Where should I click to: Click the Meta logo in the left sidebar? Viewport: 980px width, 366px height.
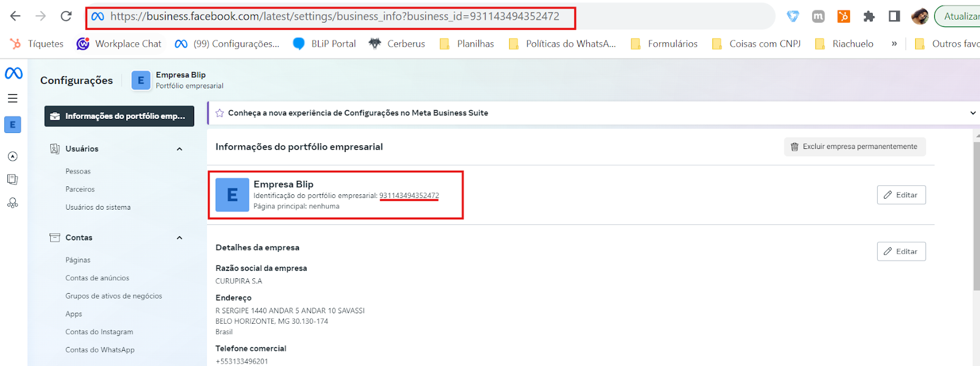13,73
